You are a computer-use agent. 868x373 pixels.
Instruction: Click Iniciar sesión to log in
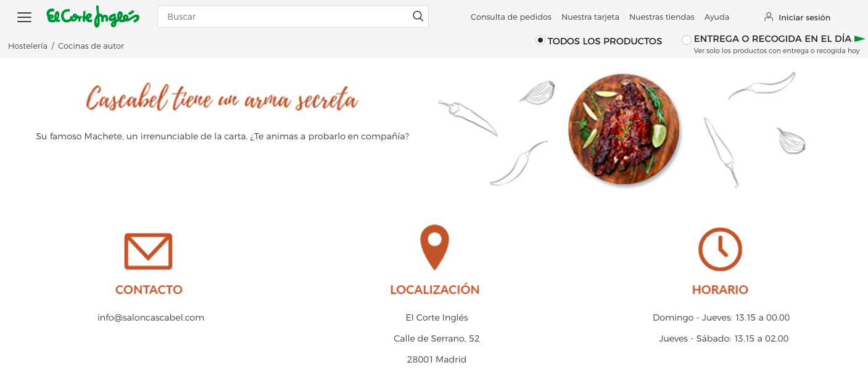[x=804, y=18]
